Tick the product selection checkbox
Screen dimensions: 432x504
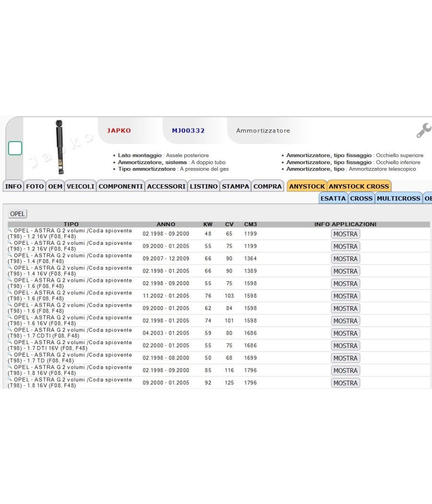coord(15,148)
